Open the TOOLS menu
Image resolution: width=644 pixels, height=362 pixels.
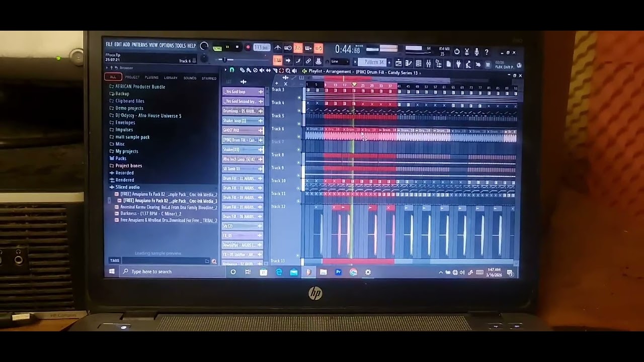coord(181,45)
